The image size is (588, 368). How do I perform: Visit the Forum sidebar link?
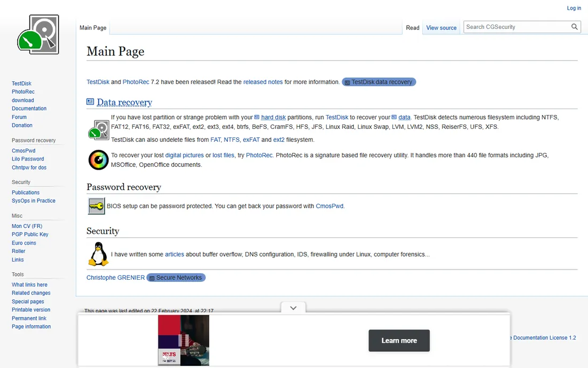click(x=19, y=117)
